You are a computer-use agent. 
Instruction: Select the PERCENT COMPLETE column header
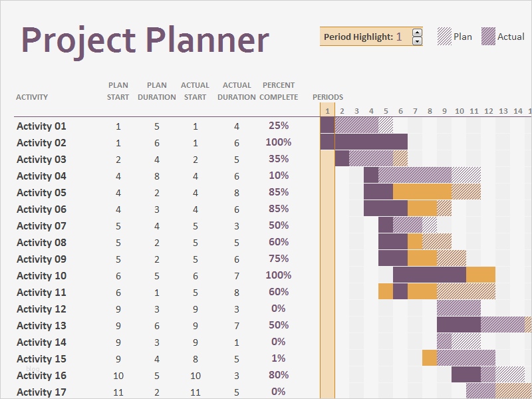pos(279,91)
